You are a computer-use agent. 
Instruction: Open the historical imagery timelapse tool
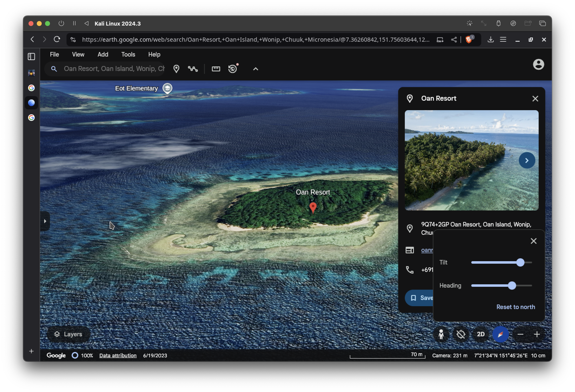click(x=233, y=69)
